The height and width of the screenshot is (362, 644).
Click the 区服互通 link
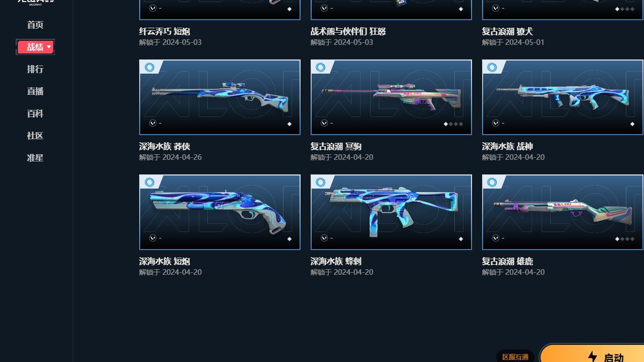(515, 357)
